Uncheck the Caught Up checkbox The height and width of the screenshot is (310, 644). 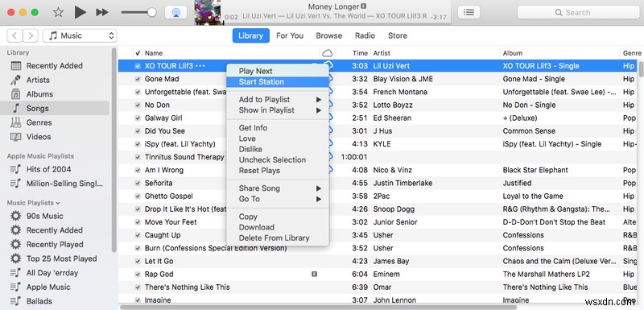(x=138, y=235)
